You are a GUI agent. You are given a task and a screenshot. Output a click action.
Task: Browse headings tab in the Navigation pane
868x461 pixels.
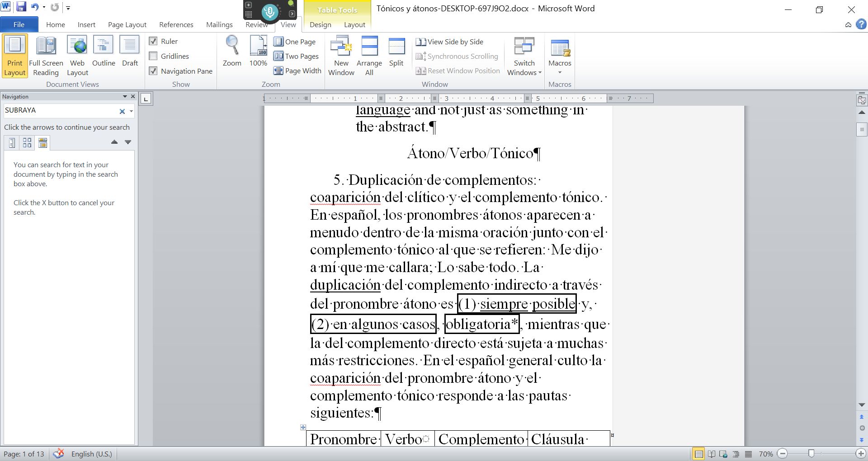(12, 143)
